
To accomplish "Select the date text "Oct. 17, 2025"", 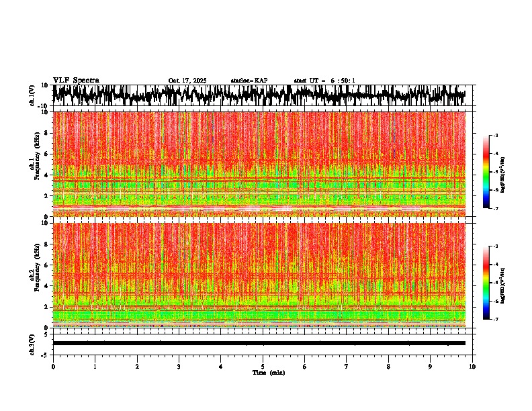I will 187,81.
